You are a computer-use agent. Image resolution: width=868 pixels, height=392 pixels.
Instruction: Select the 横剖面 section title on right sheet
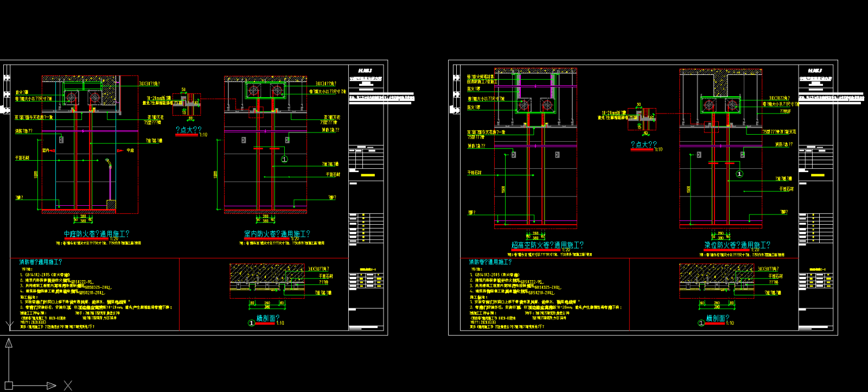pos(717,318)
